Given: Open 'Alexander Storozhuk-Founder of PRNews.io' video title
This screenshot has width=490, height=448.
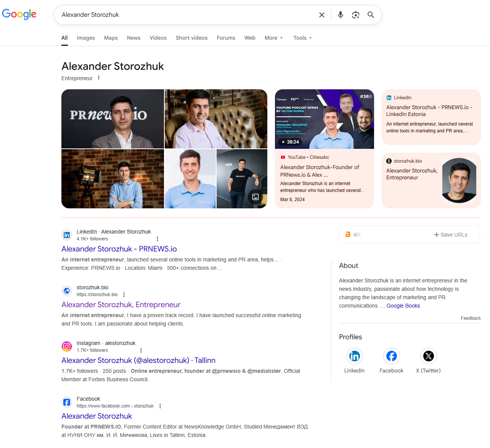Looking at the screenshot, I should pos(320,171).
